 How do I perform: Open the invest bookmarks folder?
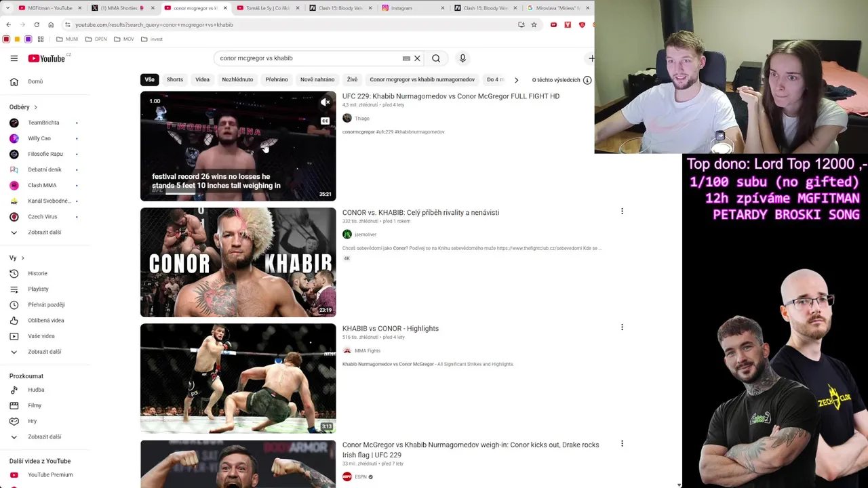[152, 39]
